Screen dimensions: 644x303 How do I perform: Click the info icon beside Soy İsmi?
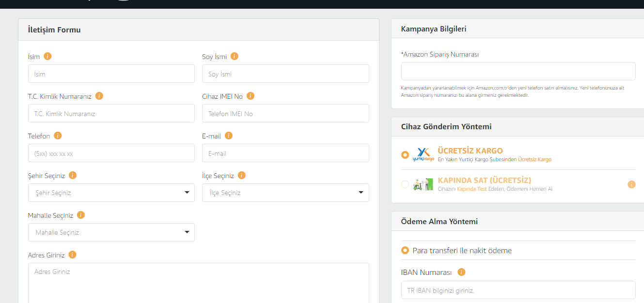235,56
